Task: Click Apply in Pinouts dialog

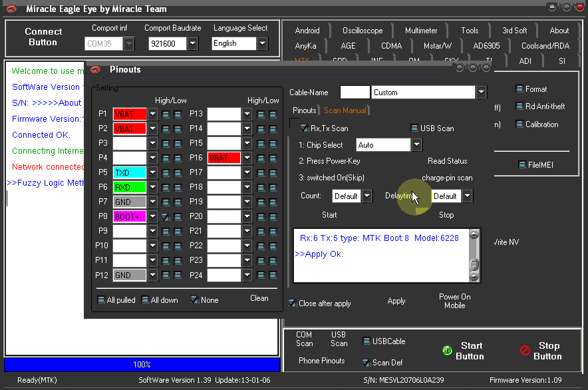Action: [x=396, y=301]
